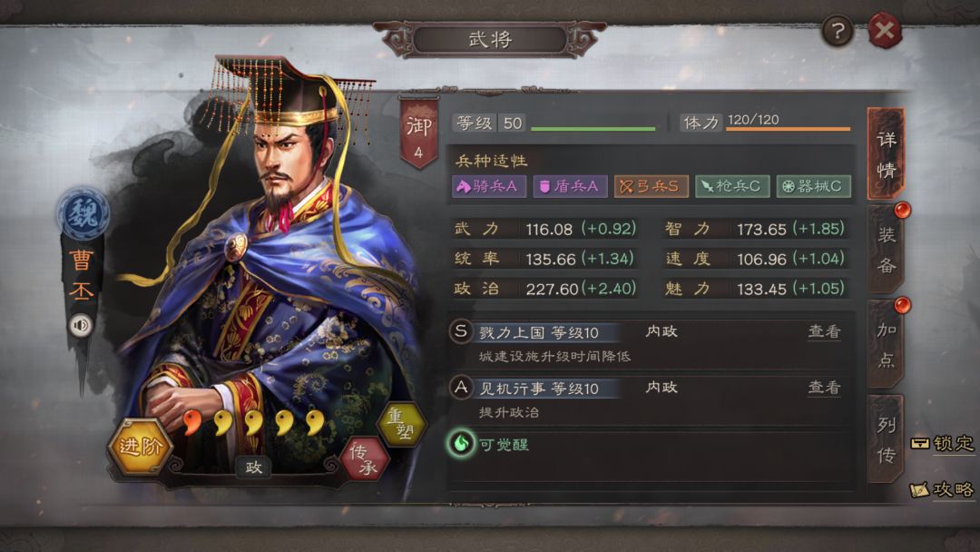Play Cao Pi's voice speaker icon
This screenshot has height=552, width=980.
(x=81, y=325)
